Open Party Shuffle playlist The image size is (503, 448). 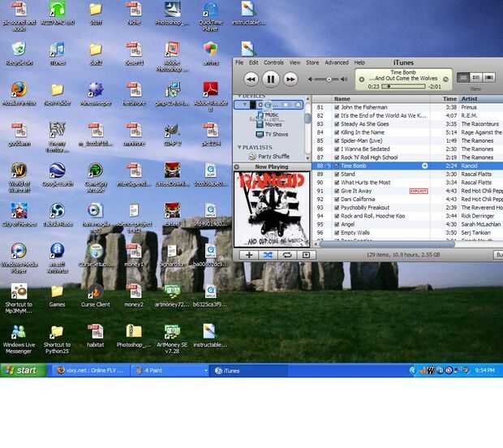(x=269, y=157)
